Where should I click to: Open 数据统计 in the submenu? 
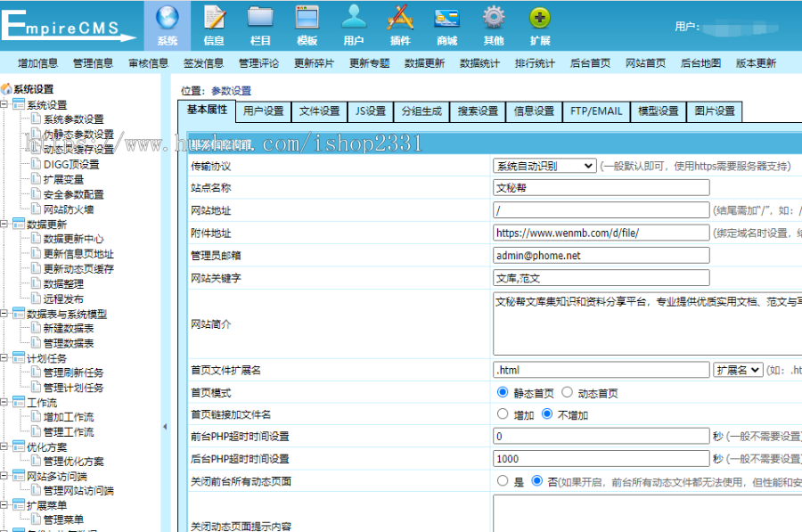point(479,63)
